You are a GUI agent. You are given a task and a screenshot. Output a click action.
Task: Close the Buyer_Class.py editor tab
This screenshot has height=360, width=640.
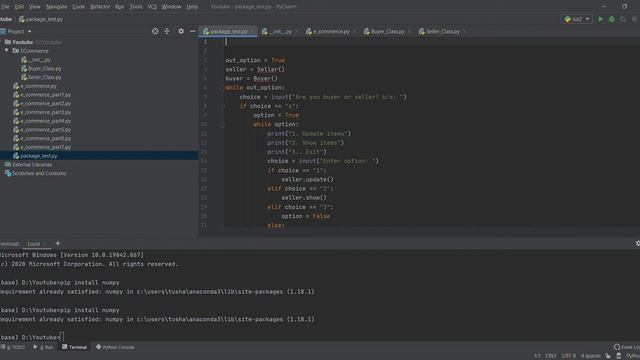tap(409, 31)
